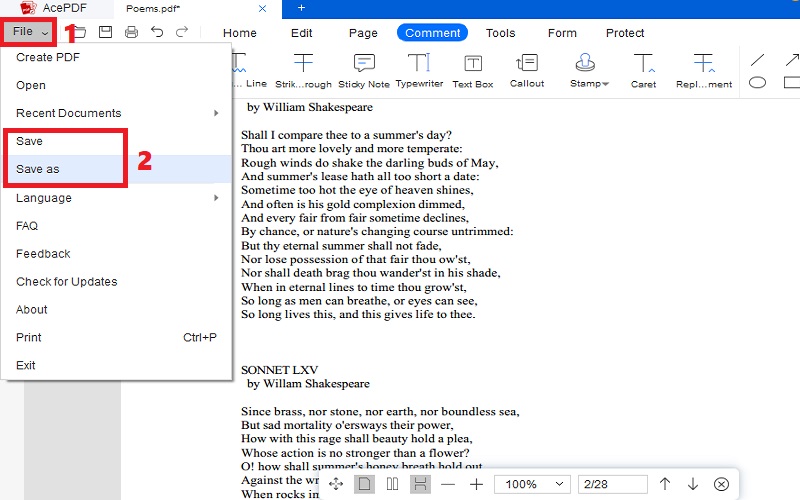
Task: Select Check for Updates menu item
Action: (x=116, y=282)
